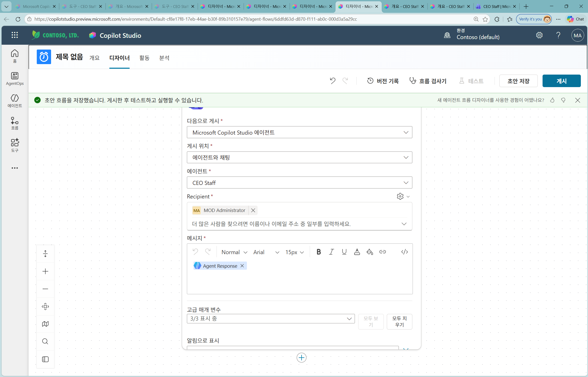The height and width of the screenshot is (377, 588).
Task: Open the 에이전트 CEO Staff dropdown
Action: click(299, 183)
